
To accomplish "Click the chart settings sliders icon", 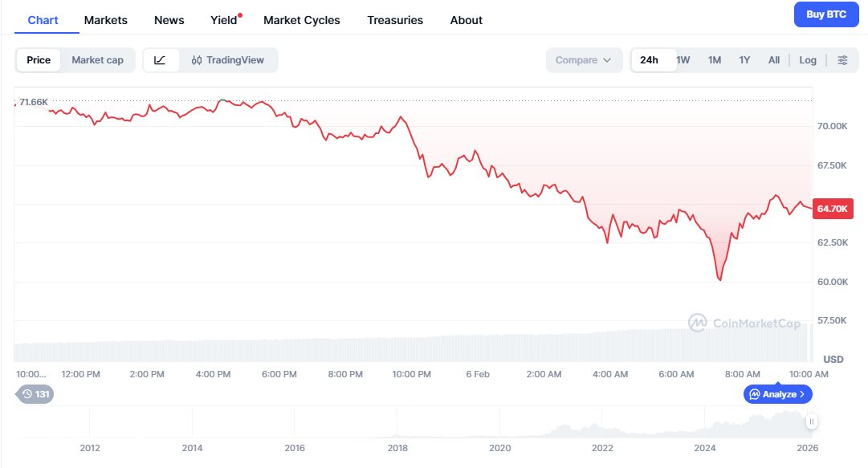I will [x=842, y=59].
